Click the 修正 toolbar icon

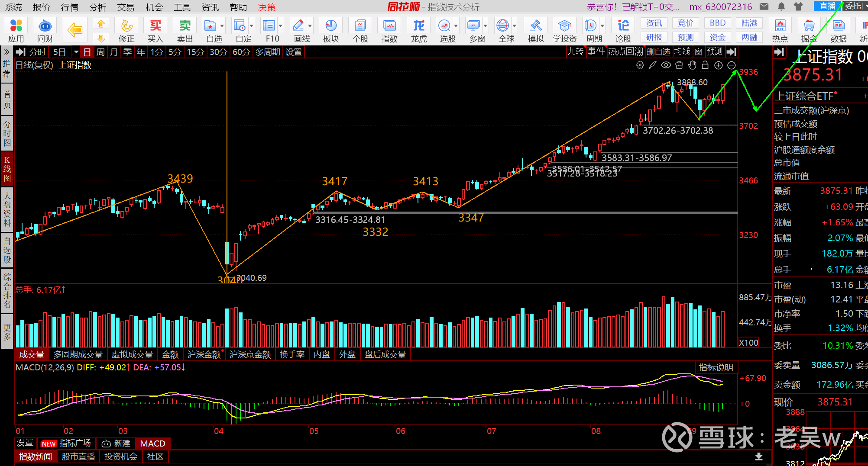126,30
